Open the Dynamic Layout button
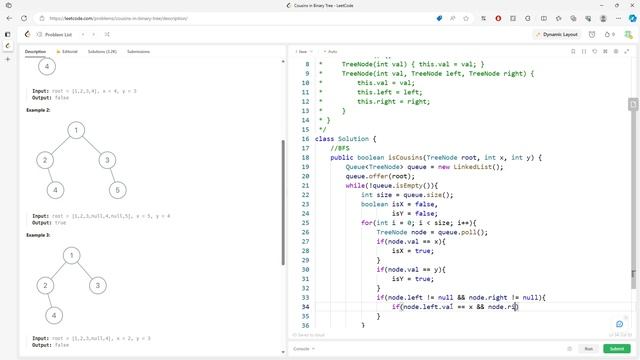The image size is (640, 360). point(557,35)
